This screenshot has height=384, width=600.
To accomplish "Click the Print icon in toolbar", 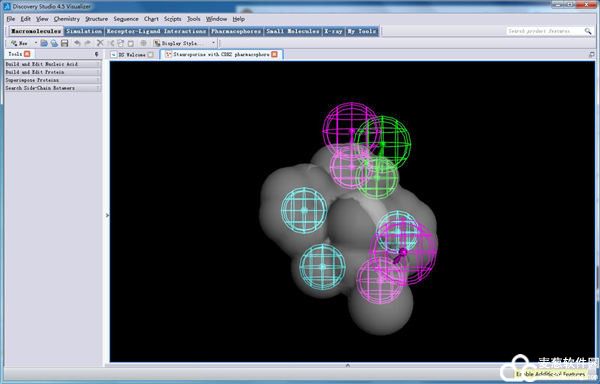I will [x=143, y=43].
